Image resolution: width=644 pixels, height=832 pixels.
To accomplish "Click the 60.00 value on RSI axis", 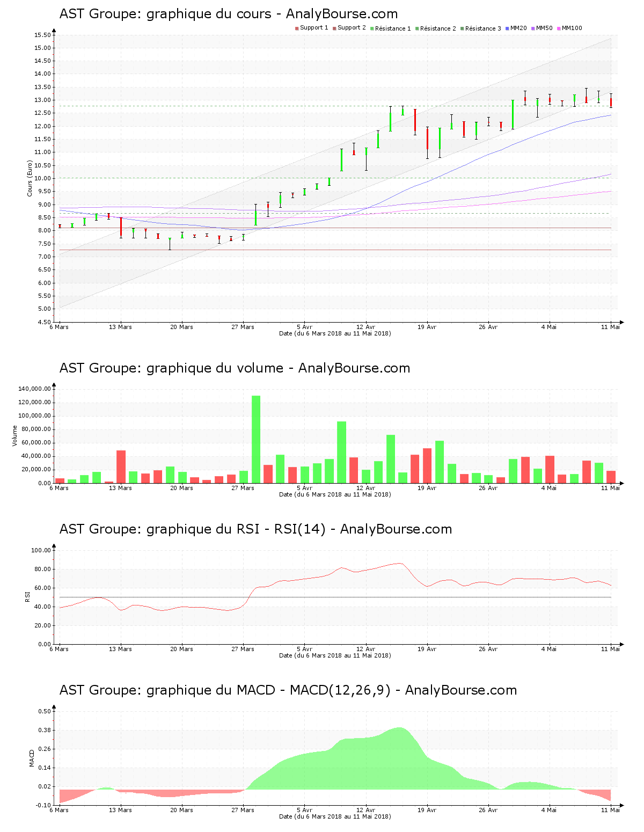I will tap(42, 588).
